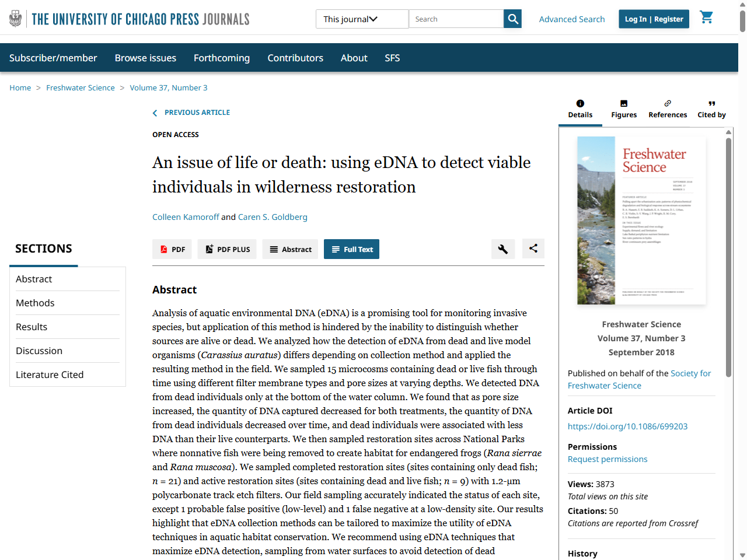Click the Freshwater Science cover thumbnail
This screenshot has height=560, width=747.
[x=641, y=220]
